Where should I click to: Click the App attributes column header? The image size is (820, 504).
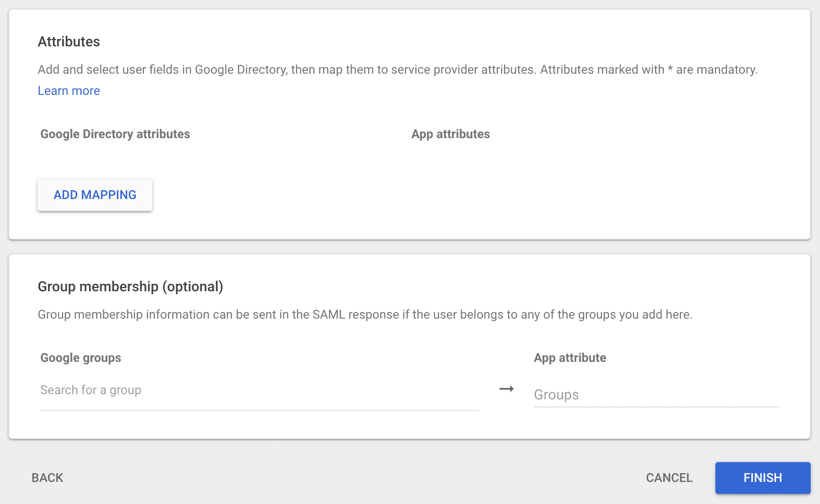coord(450,134)
